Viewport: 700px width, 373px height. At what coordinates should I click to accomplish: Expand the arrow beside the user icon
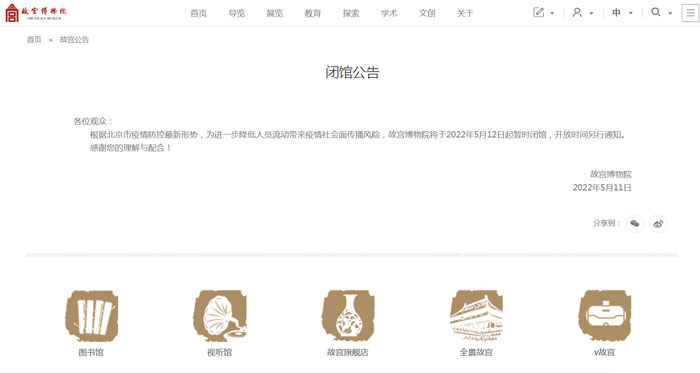click(x=592, y=13)
